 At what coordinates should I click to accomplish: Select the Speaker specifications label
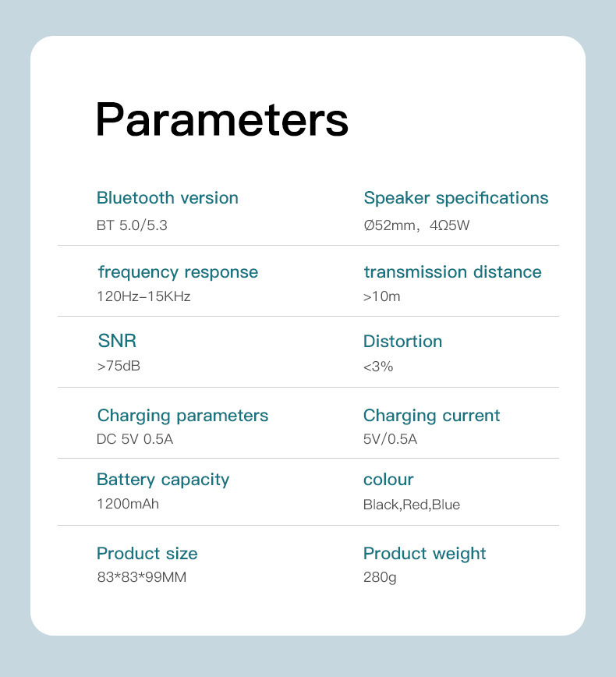pyautogui.click(x=455, y=198)
